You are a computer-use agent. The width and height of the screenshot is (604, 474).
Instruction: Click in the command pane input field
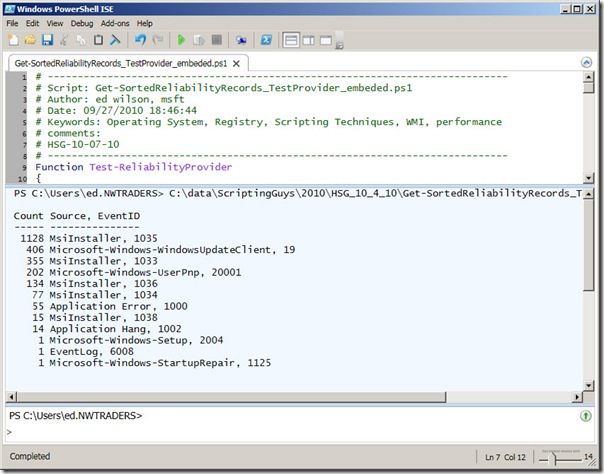(x=293, y=432)
